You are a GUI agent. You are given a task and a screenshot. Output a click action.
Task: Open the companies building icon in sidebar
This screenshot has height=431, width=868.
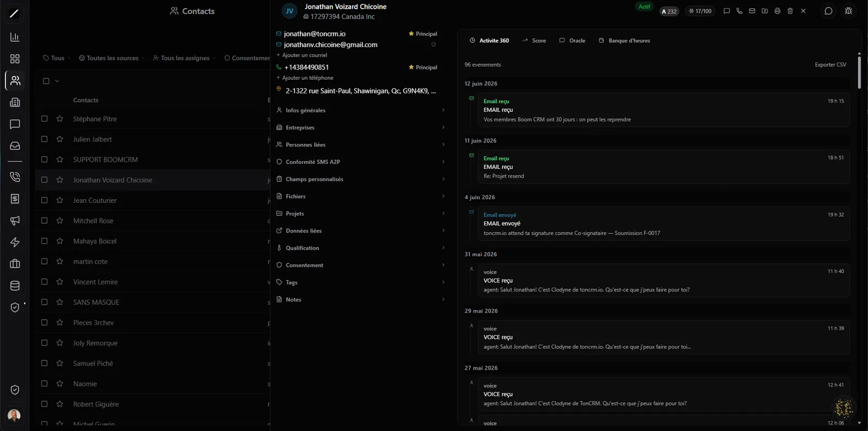click(15, 102)
